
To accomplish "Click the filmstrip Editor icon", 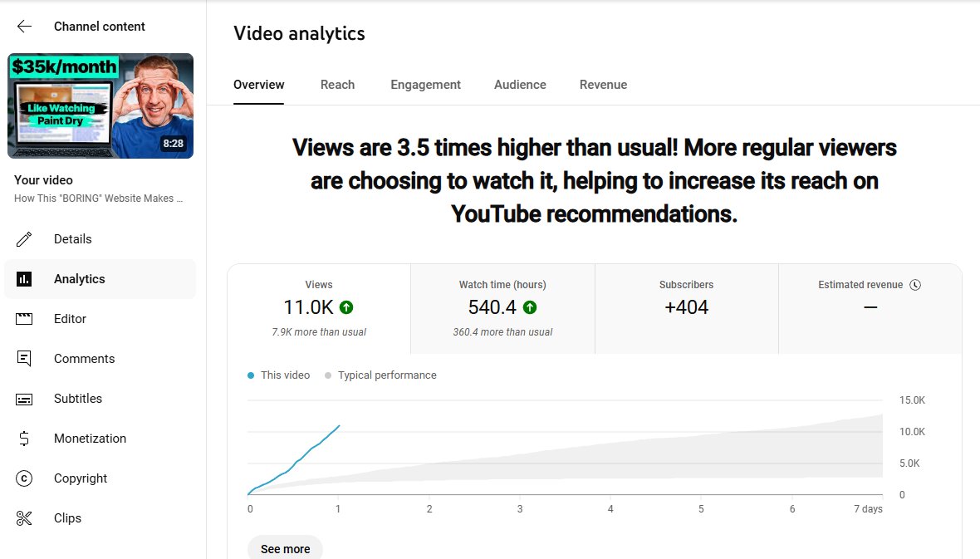I will pos(24,319).
